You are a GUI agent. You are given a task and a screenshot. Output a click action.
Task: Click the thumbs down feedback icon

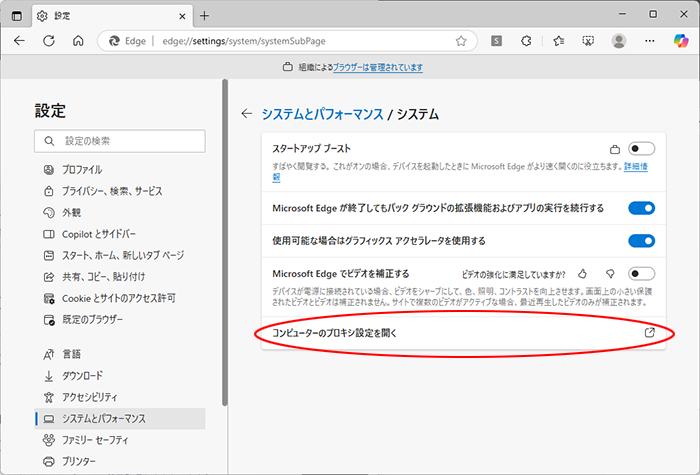(x=609, y=273)
